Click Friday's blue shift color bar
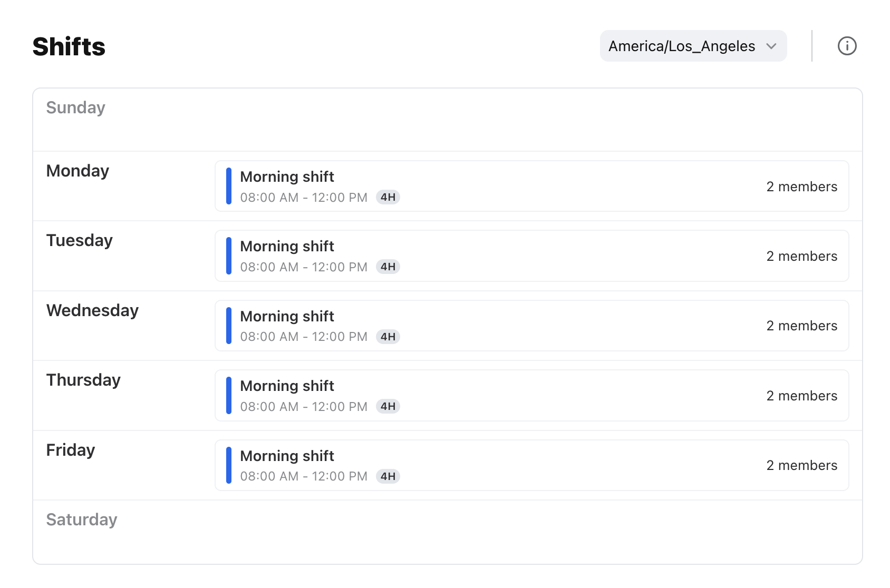Viewport: 890px width, 588px height. pyautogui.click(x=229, y=465)
